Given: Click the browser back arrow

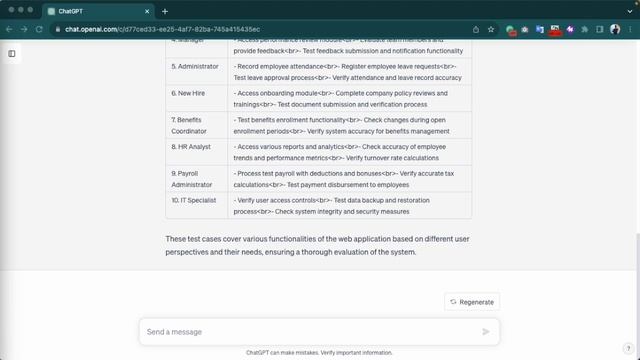Looking at the screenshot, I should coord(9,29).
